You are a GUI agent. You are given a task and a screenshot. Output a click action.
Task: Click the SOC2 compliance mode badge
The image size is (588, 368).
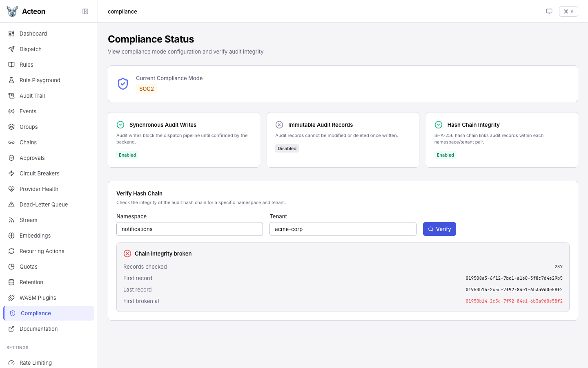click(x=146, y=89)
